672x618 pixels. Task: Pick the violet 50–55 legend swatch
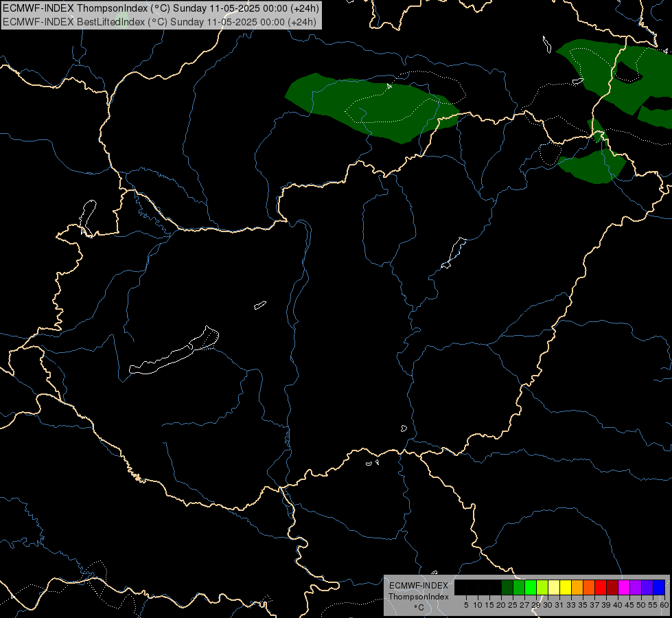tap(647, 587)
